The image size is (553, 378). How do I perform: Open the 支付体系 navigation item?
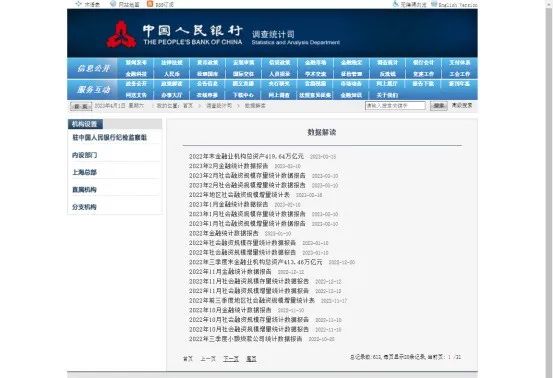460,63
